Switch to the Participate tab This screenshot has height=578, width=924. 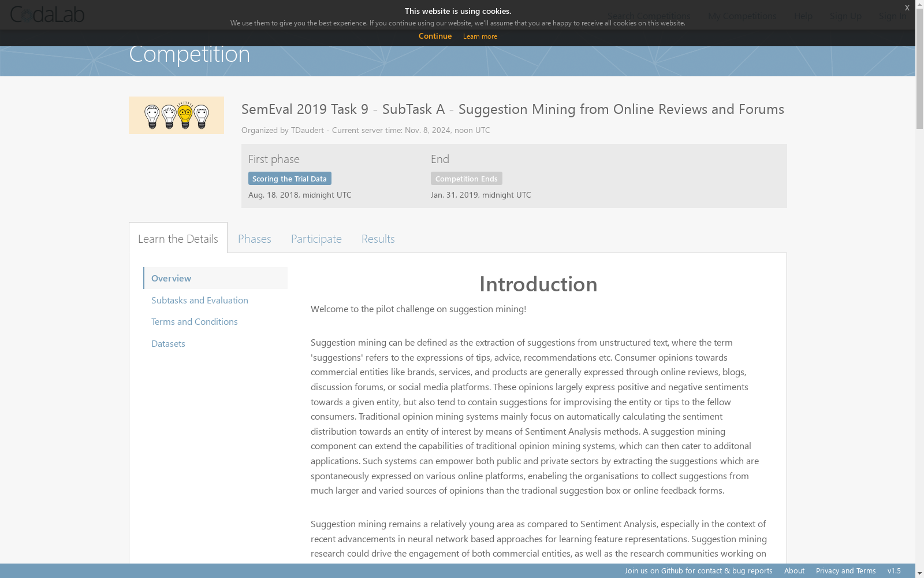pos(316,238)
